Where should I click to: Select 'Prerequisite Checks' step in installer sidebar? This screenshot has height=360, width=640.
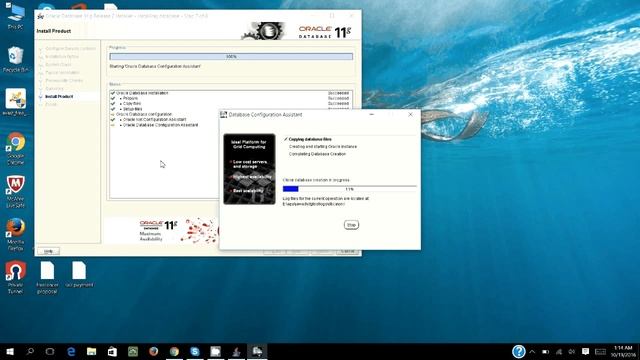[64, 80]
